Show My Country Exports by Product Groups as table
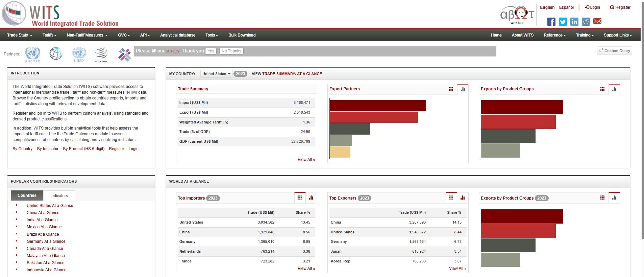This screenshot has width=644, height=277. click(602, 89)
